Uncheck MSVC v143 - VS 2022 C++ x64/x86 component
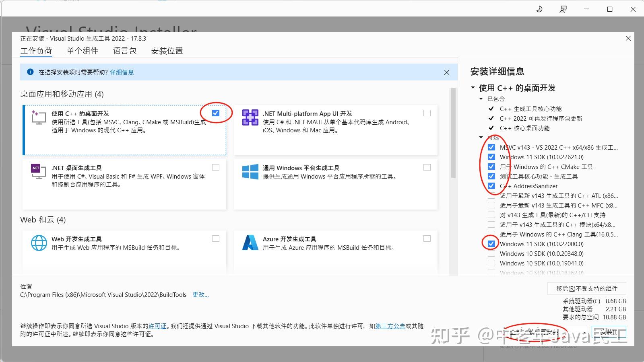Viewport: 644px width, 362px height. [x=491, y=147]
